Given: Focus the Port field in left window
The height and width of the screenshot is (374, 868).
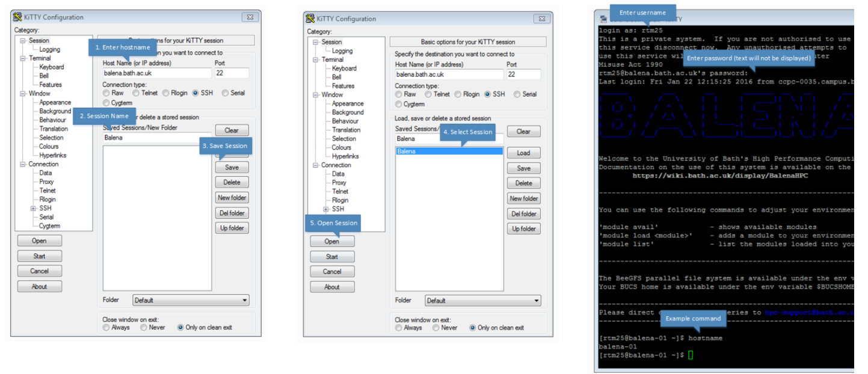Looking at the screenshot, I should pos(232,73).
